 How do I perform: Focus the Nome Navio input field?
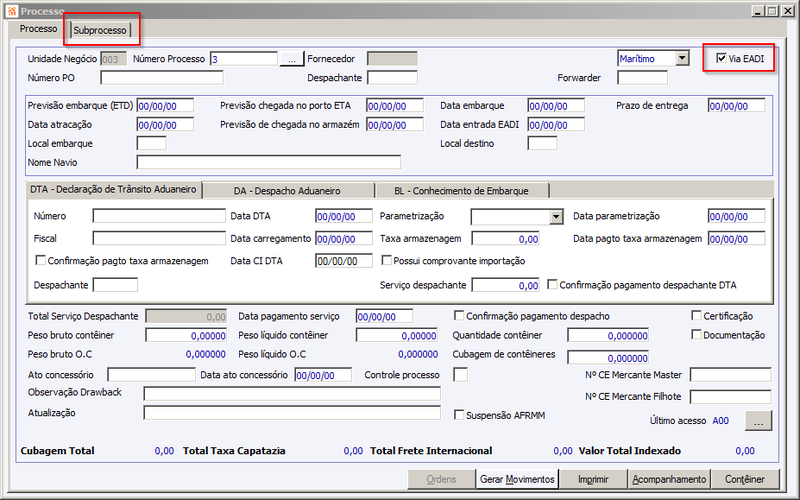(x=269, y=162)
